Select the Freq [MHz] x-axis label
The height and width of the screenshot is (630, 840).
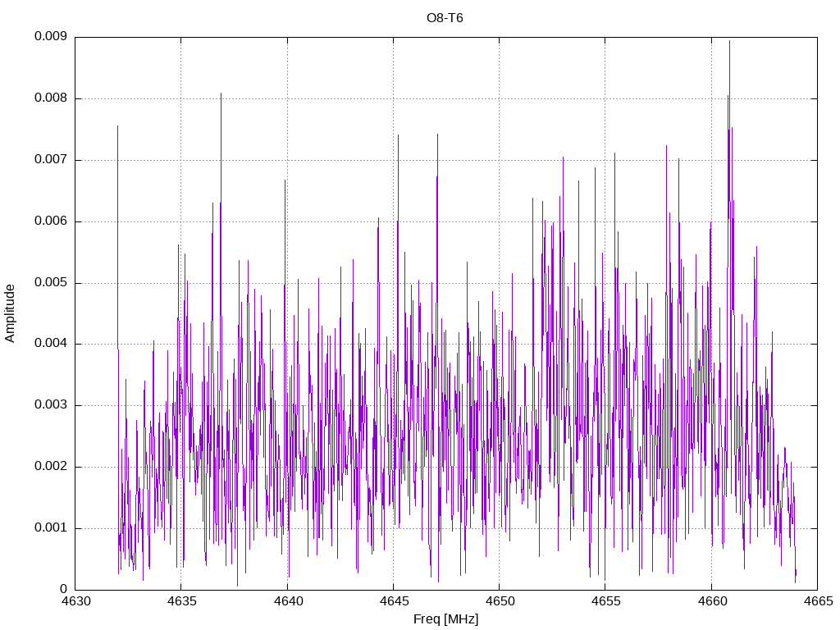445,619
